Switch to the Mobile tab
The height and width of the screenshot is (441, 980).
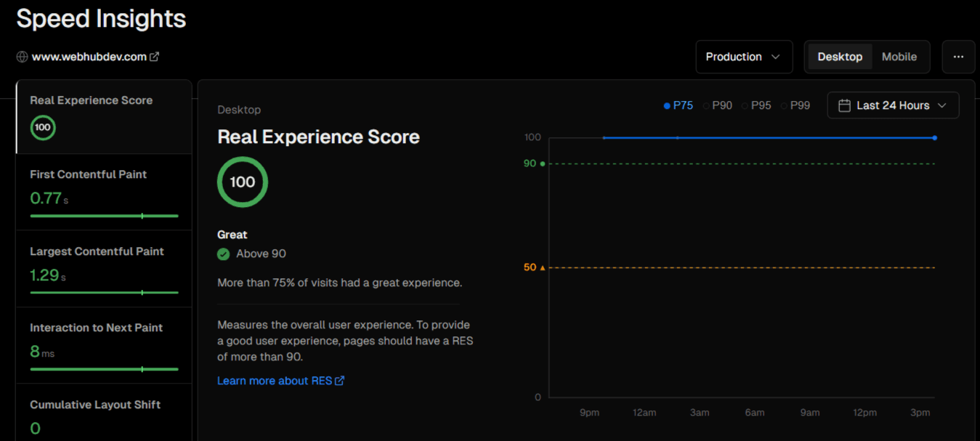[899, 57]
